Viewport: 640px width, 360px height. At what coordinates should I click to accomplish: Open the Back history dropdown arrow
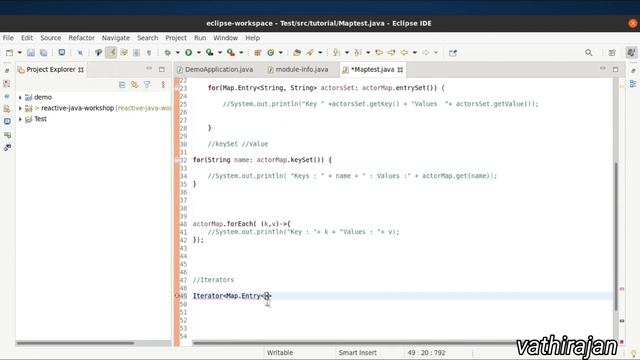414,53
